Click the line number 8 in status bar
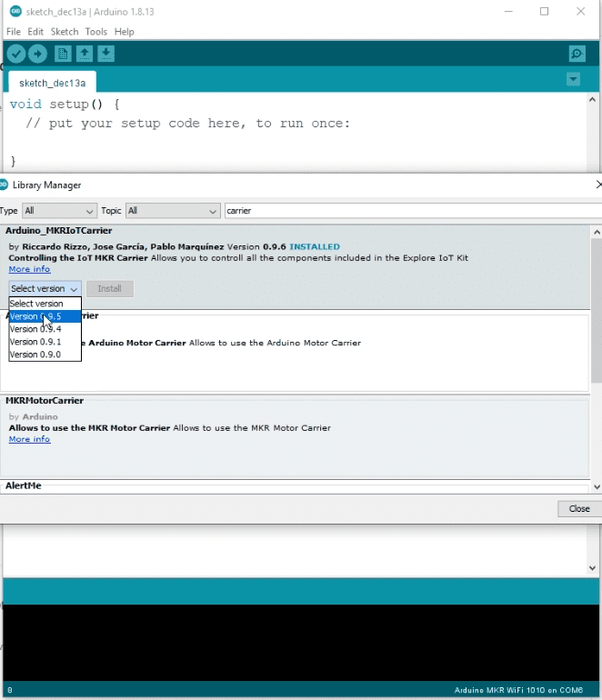Image resolution: width=602 pixels, height=700 pixels. coord(10,690)
